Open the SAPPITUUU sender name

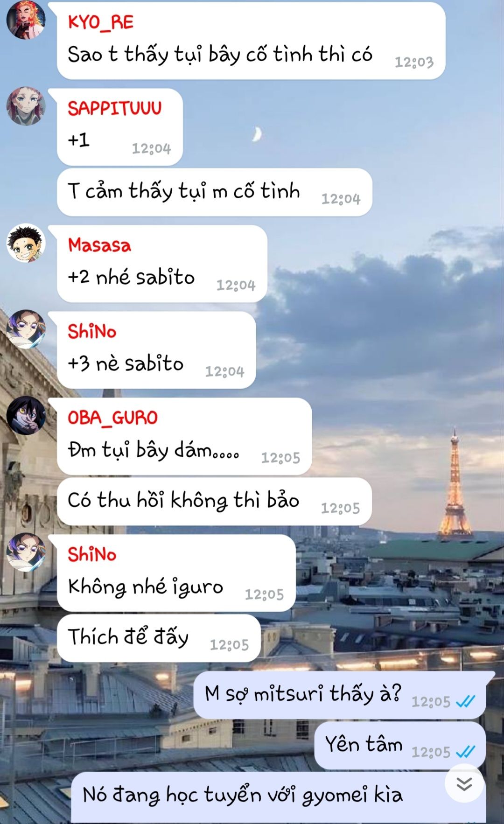pos(115,108)
